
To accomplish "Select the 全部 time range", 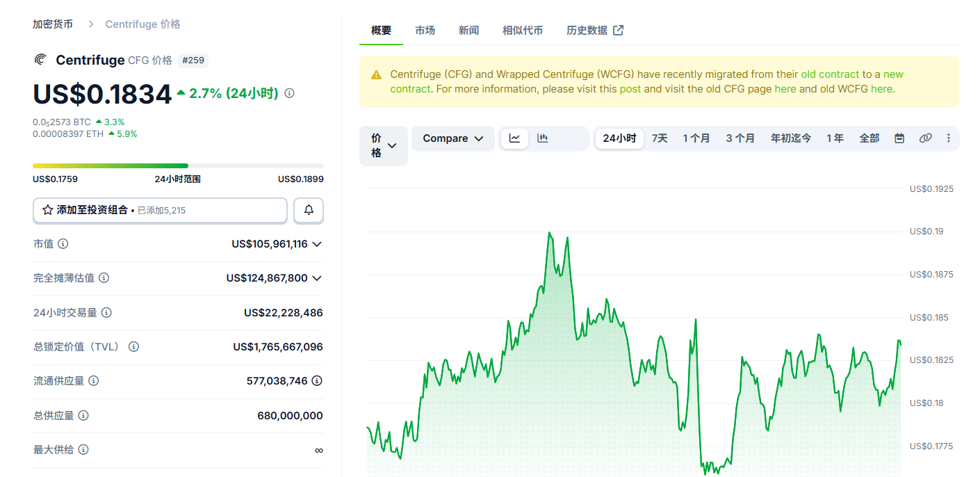I will click(x=869, y=138).
